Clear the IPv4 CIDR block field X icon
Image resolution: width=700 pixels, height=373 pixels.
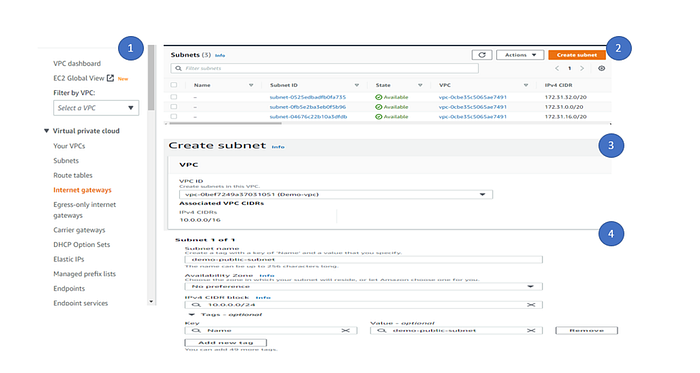(531, 305)
